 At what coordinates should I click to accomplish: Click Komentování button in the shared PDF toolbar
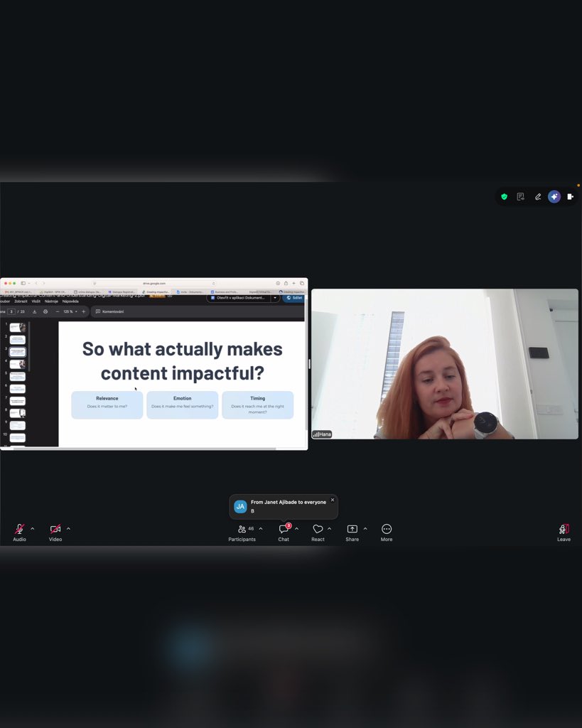tap(110, 311)
